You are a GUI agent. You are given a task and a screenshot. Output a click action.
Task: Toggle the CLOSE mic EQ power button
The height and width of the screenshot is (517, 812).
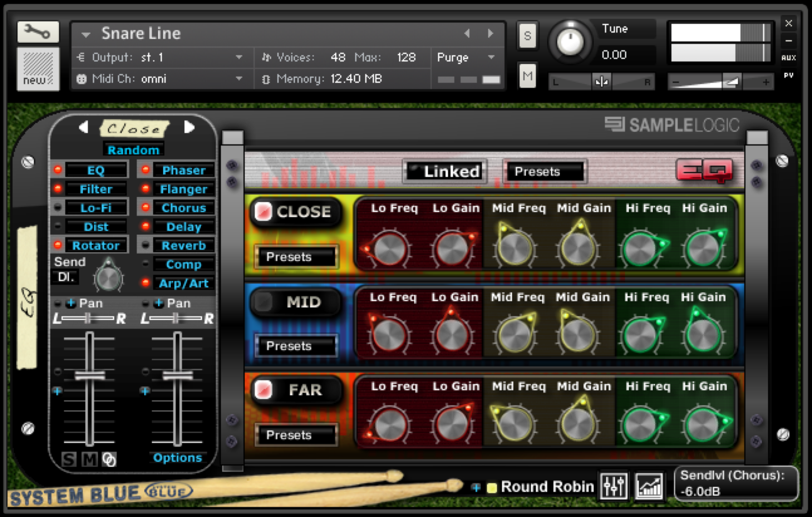[263, 211]
